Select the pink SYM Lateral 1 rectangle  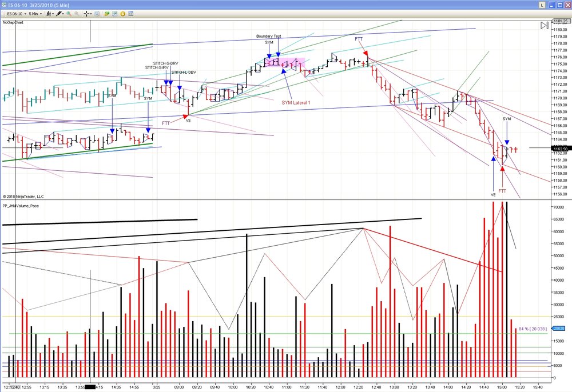click(284, 62)
